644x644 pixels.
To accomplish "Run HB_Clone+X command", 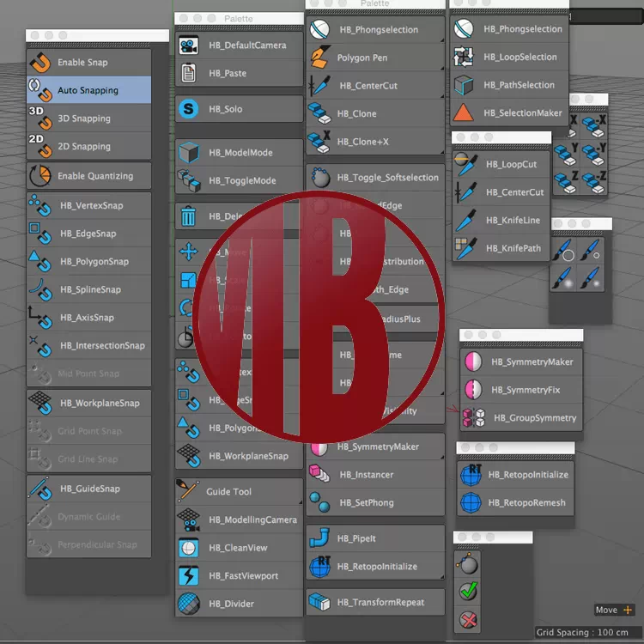I will (375, 142).
